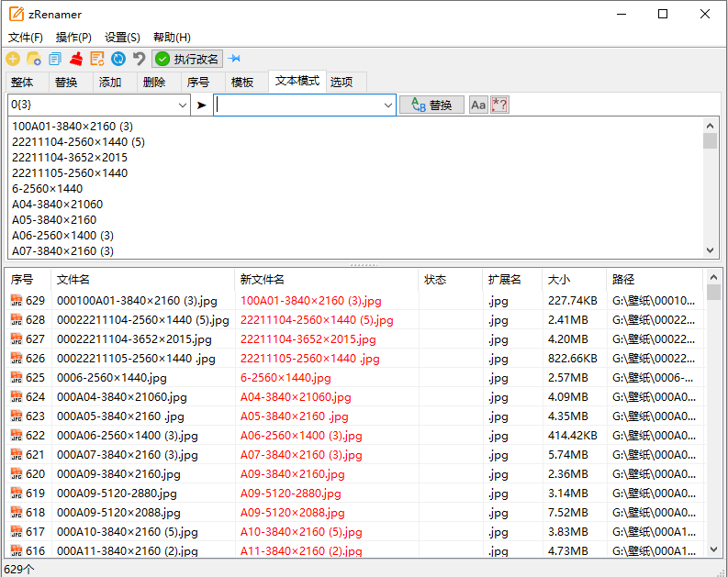
Task: Switch to the 序号 tab
Action: point(198,82)
